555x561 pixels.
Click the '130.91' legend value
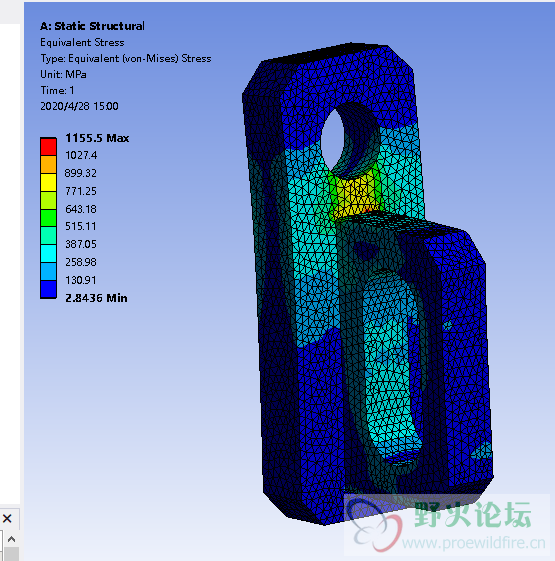(81, 280)
